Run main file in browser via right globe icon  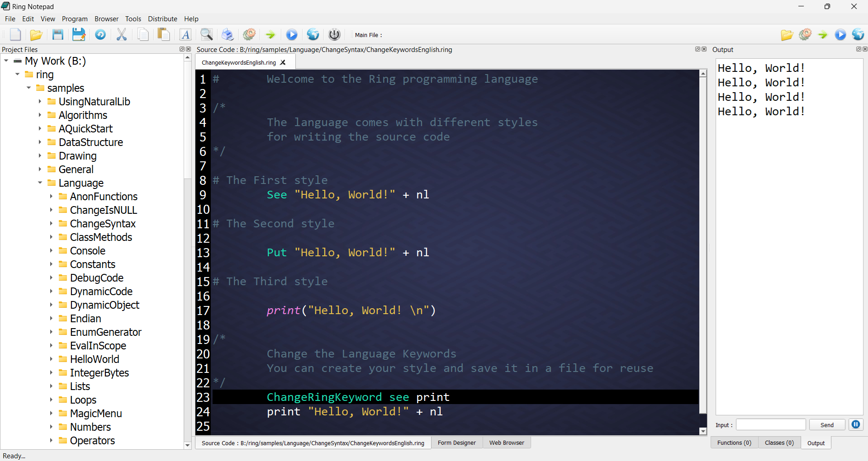858,35
